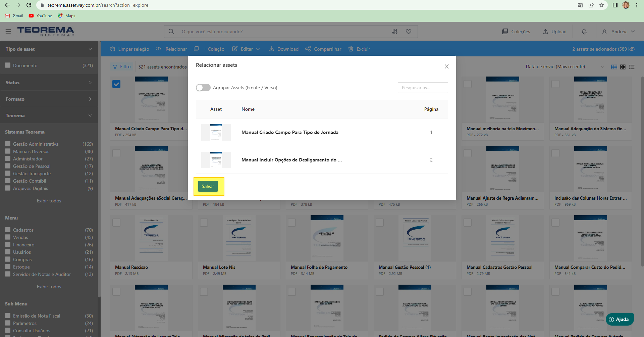Screen dimensions: 644x337
Task: Click Relacionar in the toolbar
Action: pos(172,49)
